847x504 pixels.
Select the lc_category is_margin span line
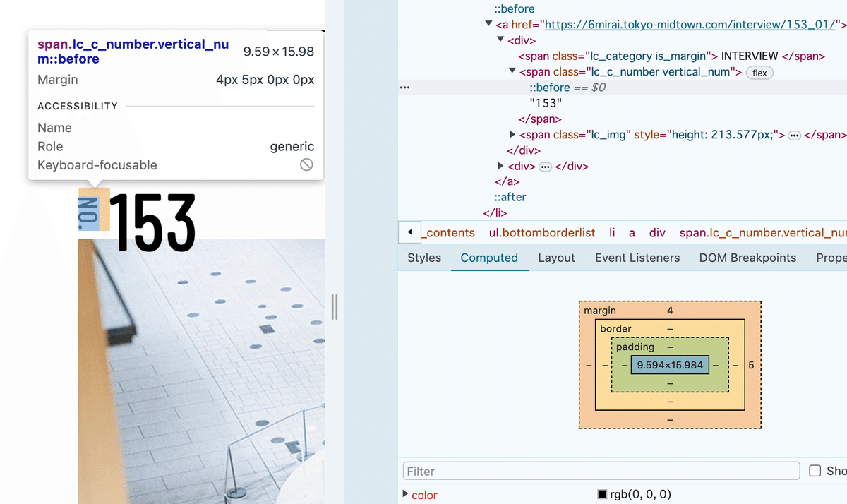(671, 56)
